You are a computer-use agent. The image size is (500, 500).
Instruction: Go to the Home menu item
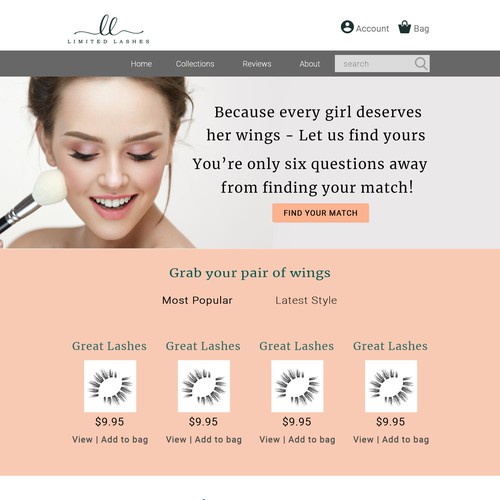[141, 64]
